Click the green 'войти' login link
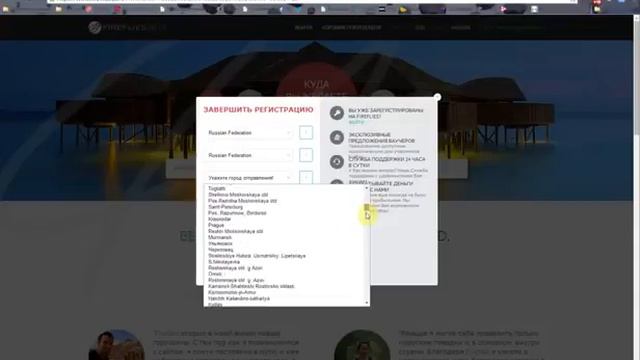 tap(356, 122)
